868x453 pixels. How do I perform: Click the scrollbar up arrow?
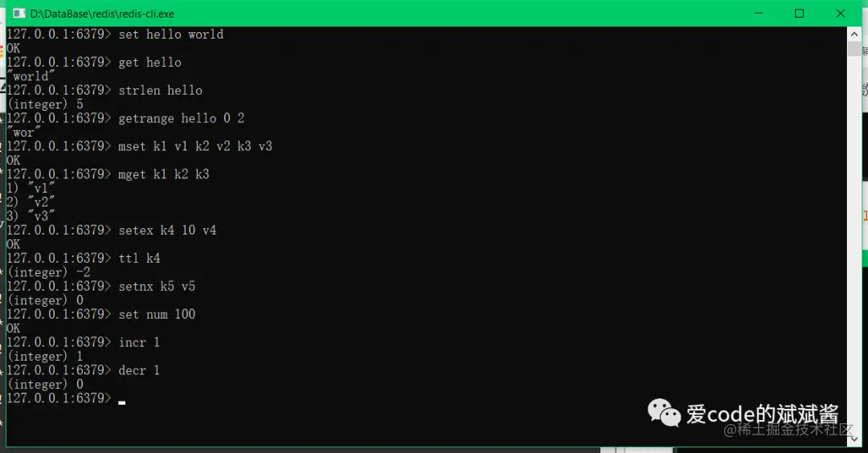[854, 34]
